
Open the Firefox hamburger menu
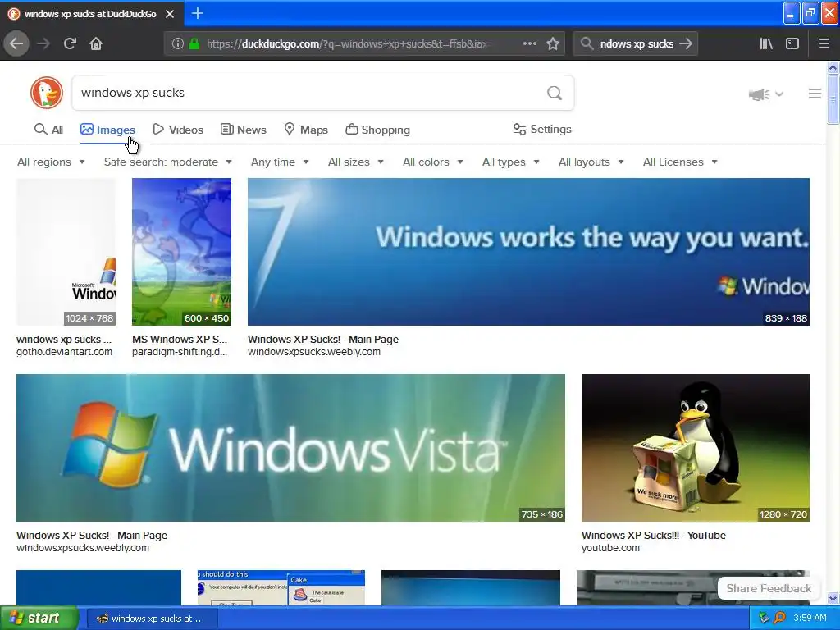coord(824,43)
